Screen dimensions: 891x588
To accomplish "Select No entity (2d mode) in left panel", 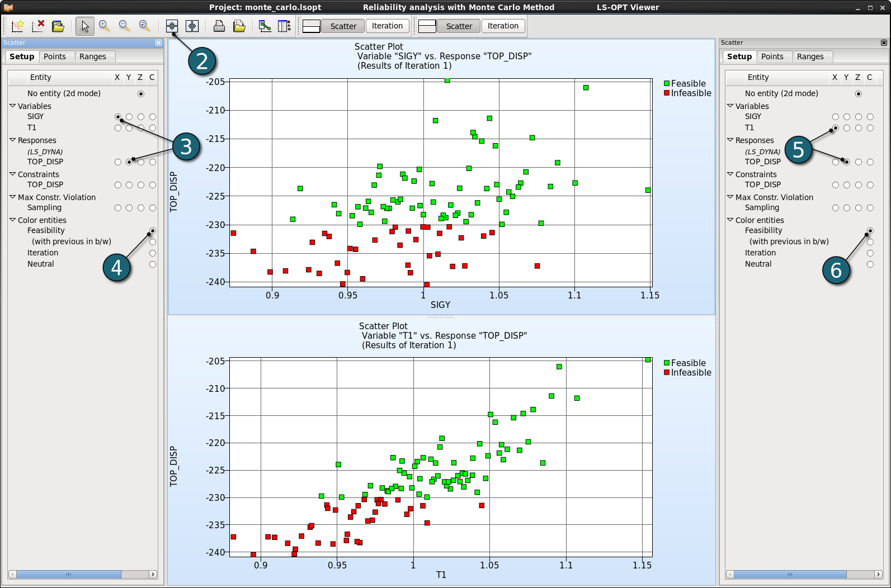I will click(141, 94).
